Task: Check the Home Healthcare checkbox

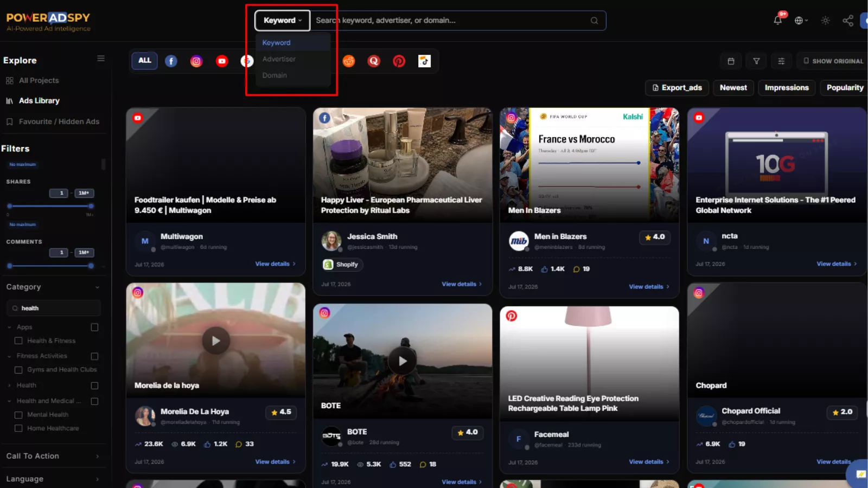Action: (18, 428)
